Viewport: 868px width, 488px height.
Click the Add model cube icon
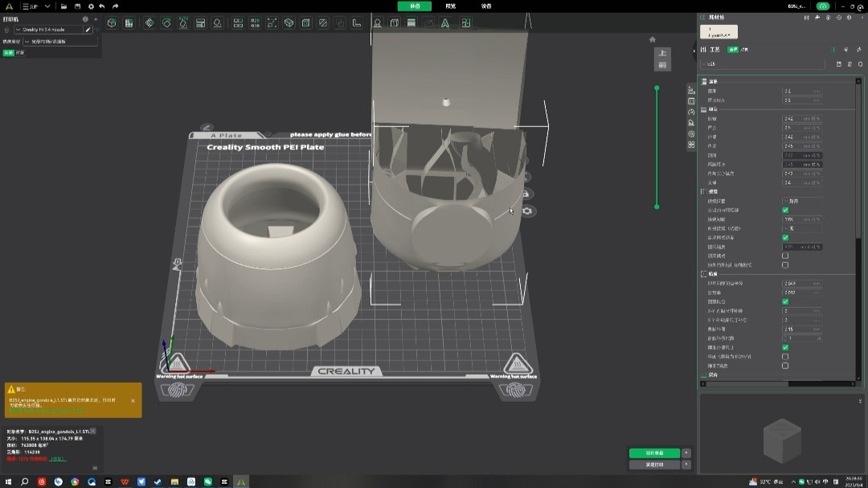click(x=112, y=23)
